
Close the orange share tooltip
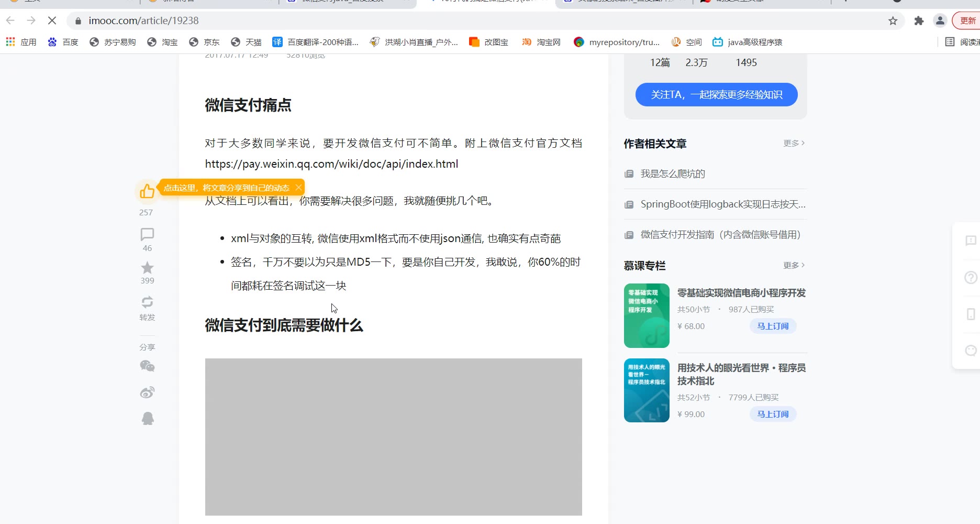pos(298,188)
